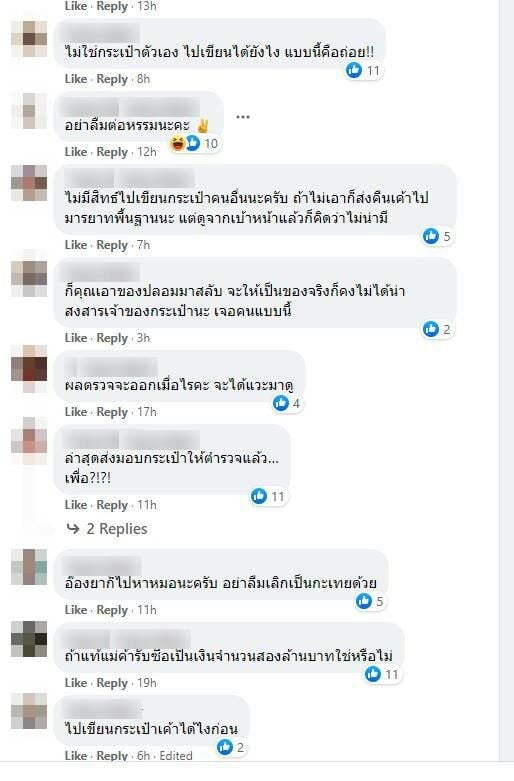The width and height of the screenshot is (514, 781).
Task: Reply to the comment posted 17h ago
Action: click(x=112, y=412)
